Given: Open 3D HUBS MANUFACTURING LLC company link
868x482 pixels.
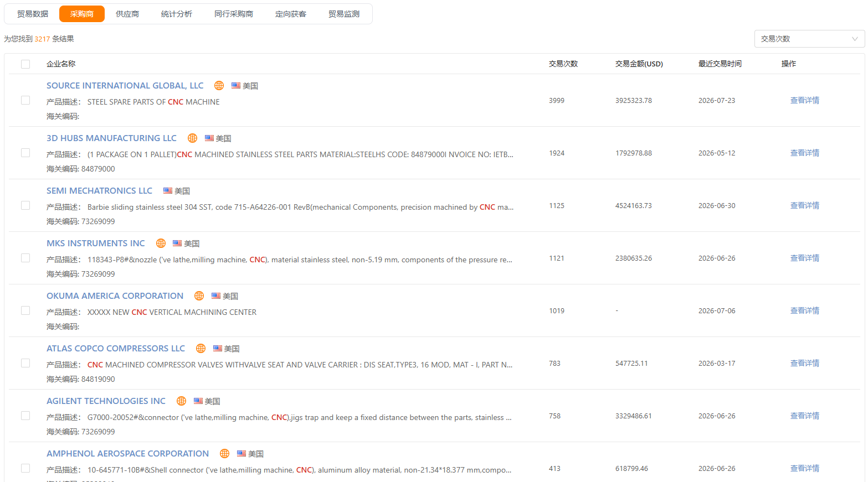Looking at the screenshot, I should [x=112, y=138].
